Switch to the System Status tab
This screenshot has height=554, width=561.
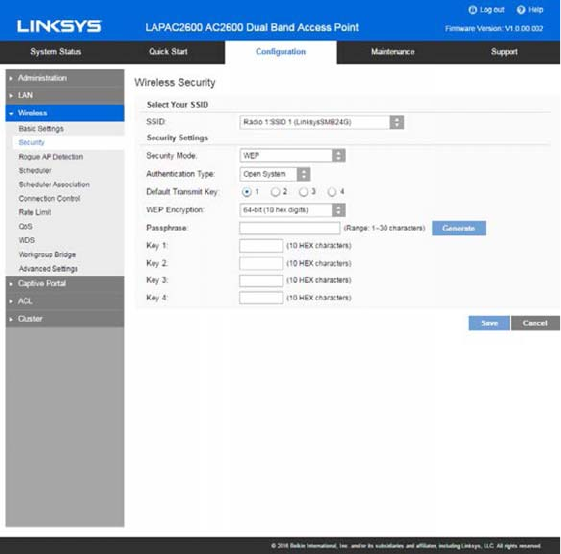[55, 52]
